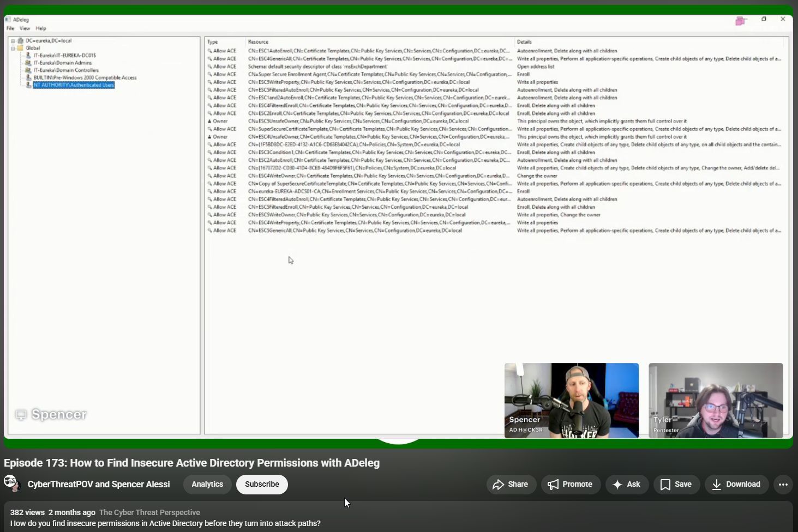
Task: Click the domain icon beside DC=eureka,DC=local
Action: [x=21, y=40]
